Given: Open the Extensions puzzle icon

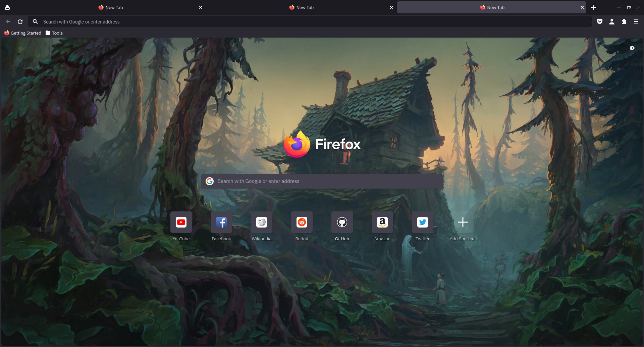Looking at the screenshot, I should tap(624, 21).
